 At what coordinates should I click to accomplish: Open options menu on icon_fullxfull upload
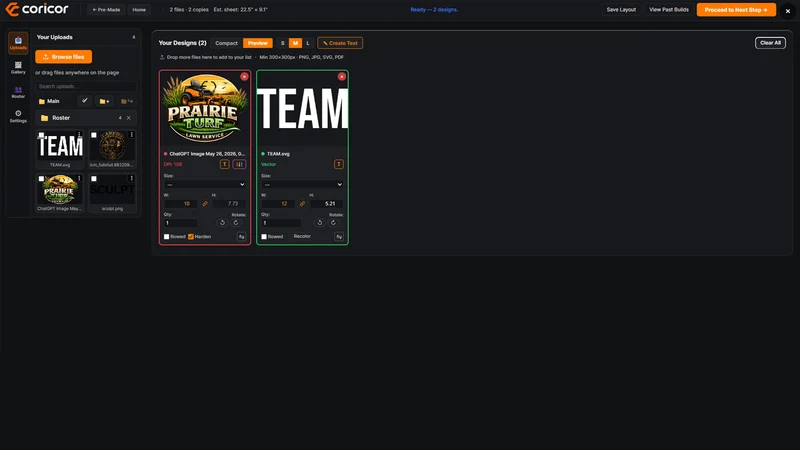click(x=132, y=135)
